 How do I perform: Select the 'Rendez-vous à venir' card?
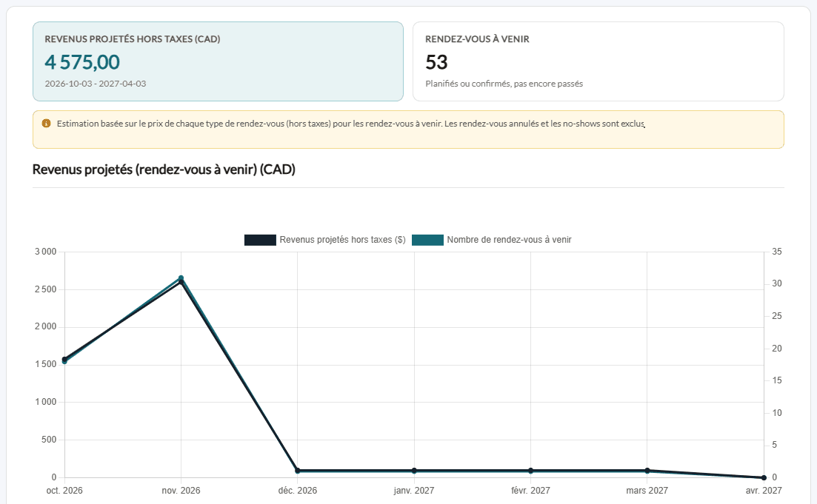pyautogui.click(x=598, y=61)
